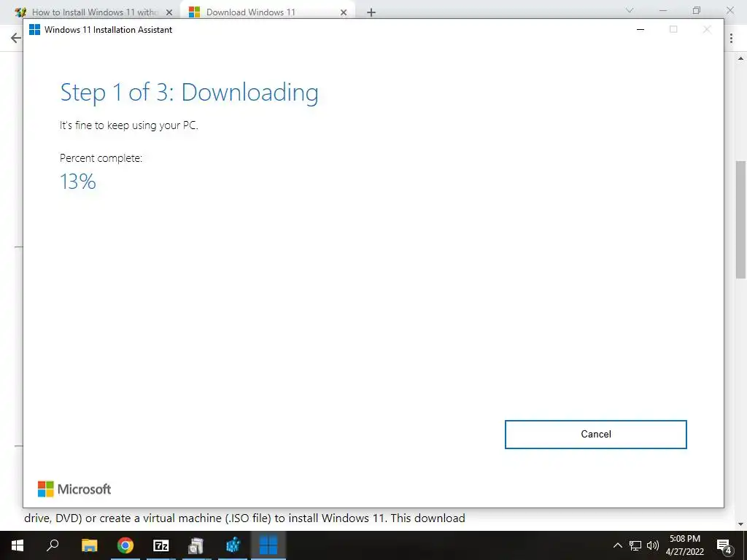This screenshot has width=747, height=560.
Task: Open the Windows Start menu
Action: click(x=18, y=545)
